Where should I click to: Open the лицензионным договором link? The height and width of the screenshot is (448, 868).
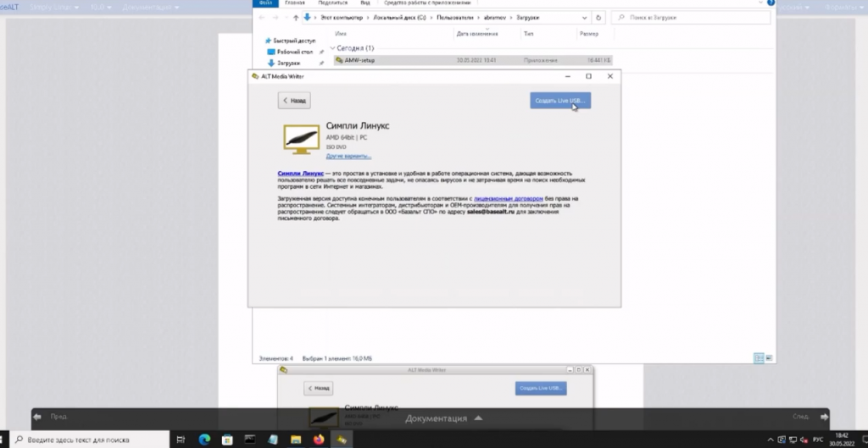(509, 198)
